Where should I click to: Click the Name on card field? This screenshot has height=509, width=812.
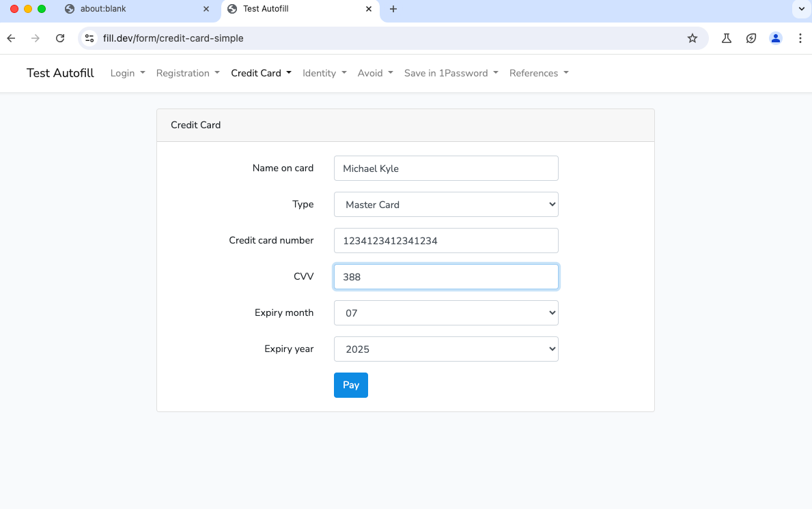[x=446, y=168]
